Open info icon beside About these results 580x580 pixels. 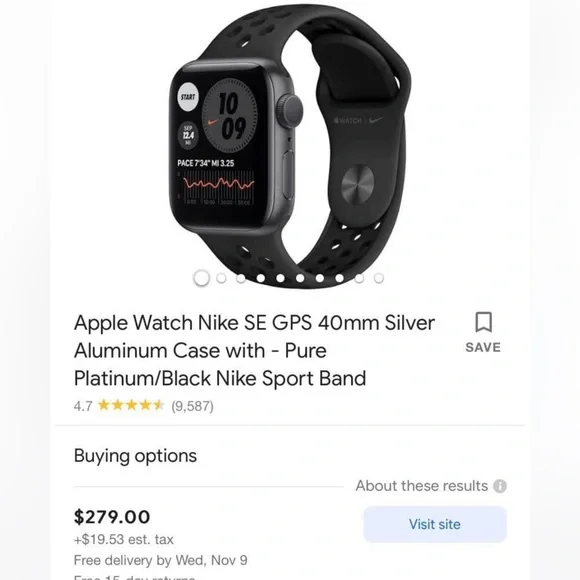click(x=500, y=486)
